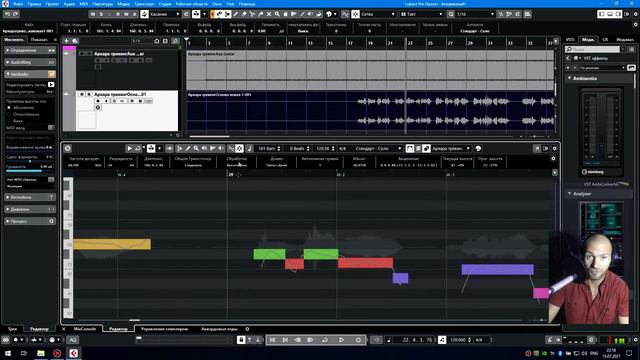Open the clip selector dropdown in the sample editor
The width and height of the screenshot is (640, 360).
451,149
